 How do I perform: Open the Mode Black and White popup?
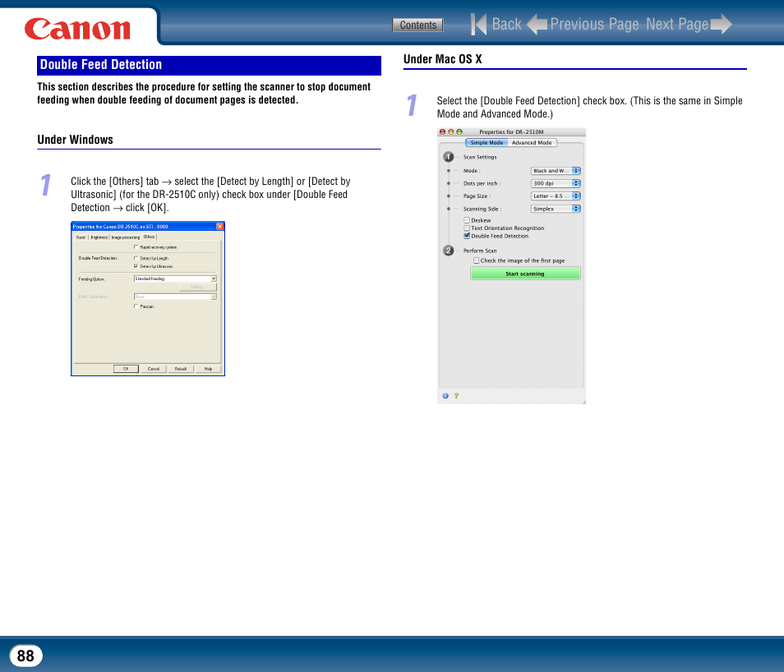[x=556, y=171]
